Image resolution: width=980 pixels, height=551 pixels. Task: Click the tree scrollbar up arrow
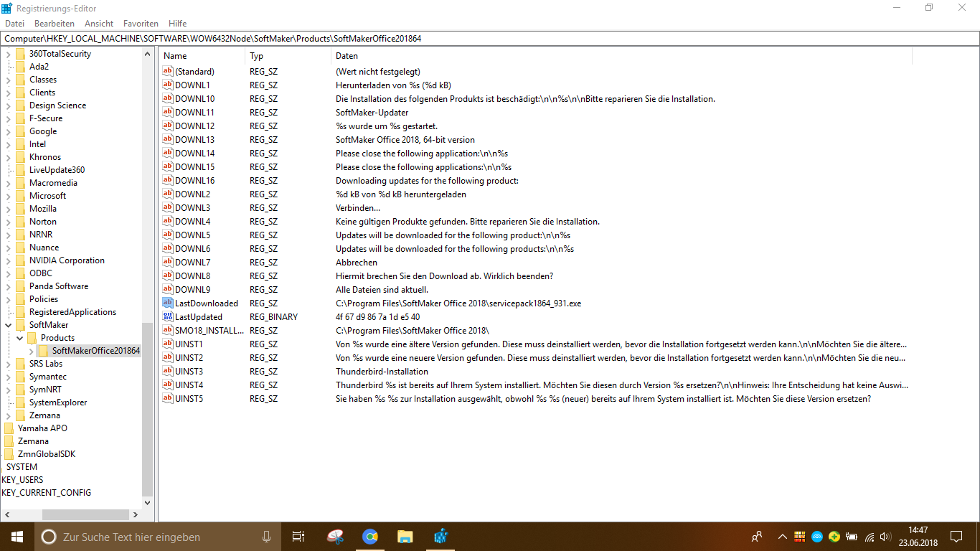pyautogui.click(x=148, y=54)
